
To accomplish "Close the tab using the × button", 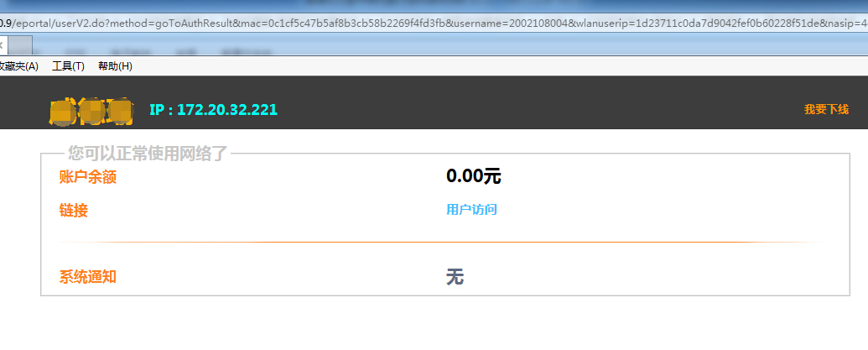I will coord(3,43).
